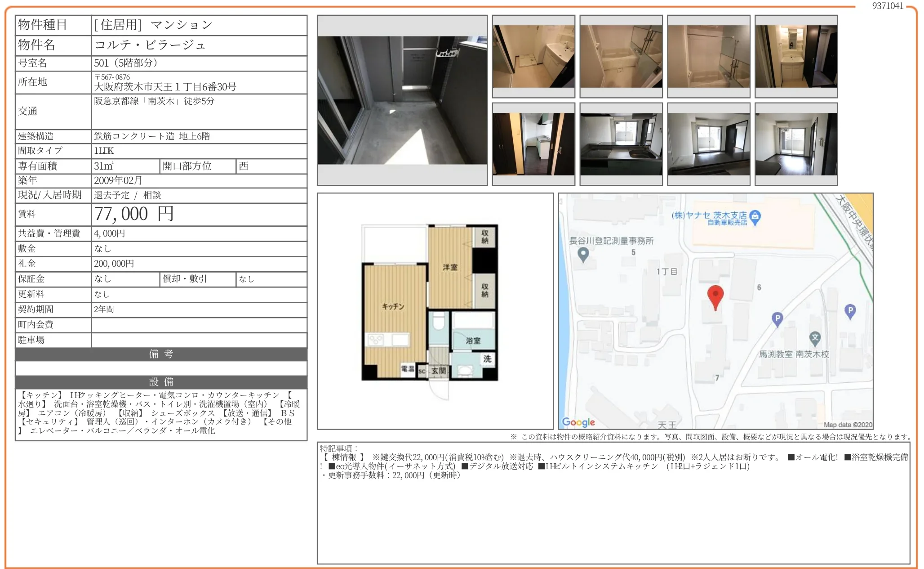Click the Google logo on the map
Image resolution: width=924 pixels, height=569 pixels.
pyautogui.click(x=578, y=422)
